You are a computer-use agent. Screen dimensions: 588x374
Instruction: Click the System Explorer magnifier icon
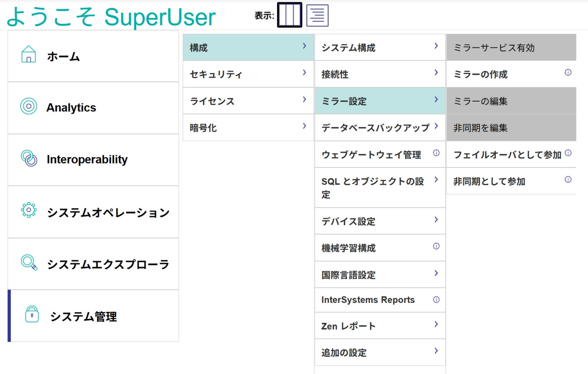[29, 262]
